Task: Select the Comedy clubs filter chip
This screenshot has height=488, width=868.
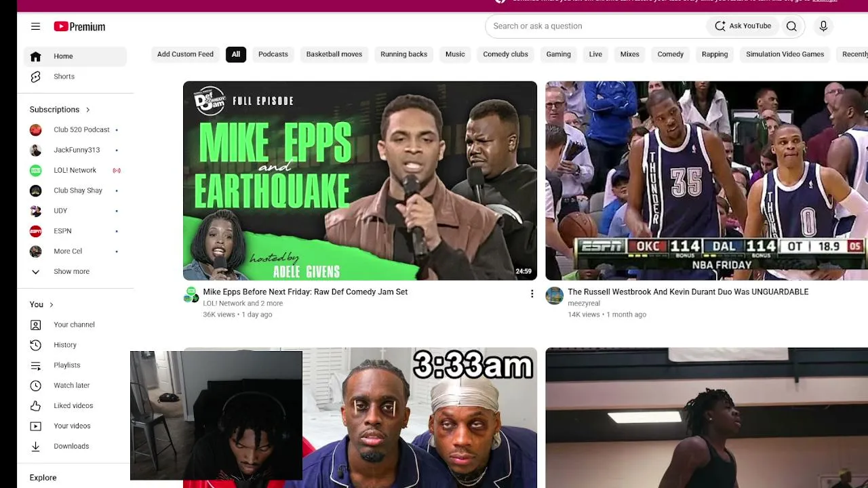Action: (505, 54)
